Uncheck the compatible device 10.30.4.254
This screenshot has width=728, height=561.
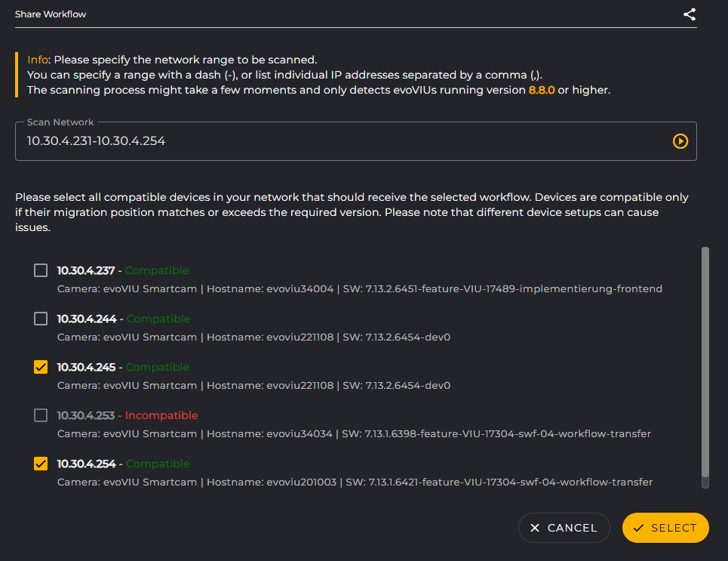coord(40,463)
